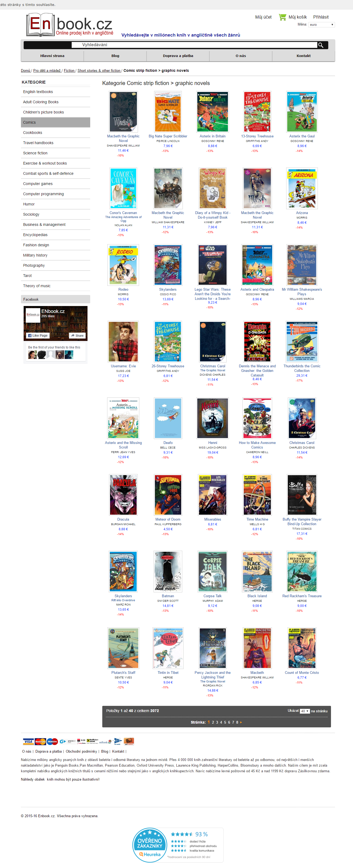
Task: Click the Heureka verified badge
Action: coord(178,844)
